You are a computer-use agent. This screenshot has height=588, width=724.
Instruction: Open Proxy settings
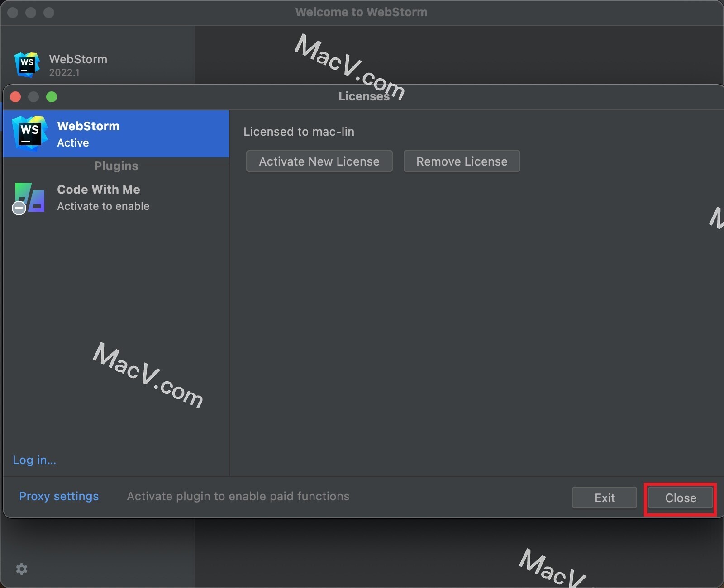point(59,496)
